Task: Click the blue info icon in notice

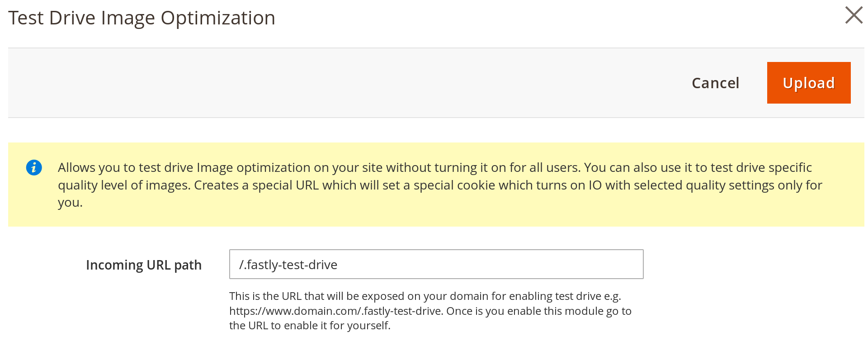Action: coord(34,167)
